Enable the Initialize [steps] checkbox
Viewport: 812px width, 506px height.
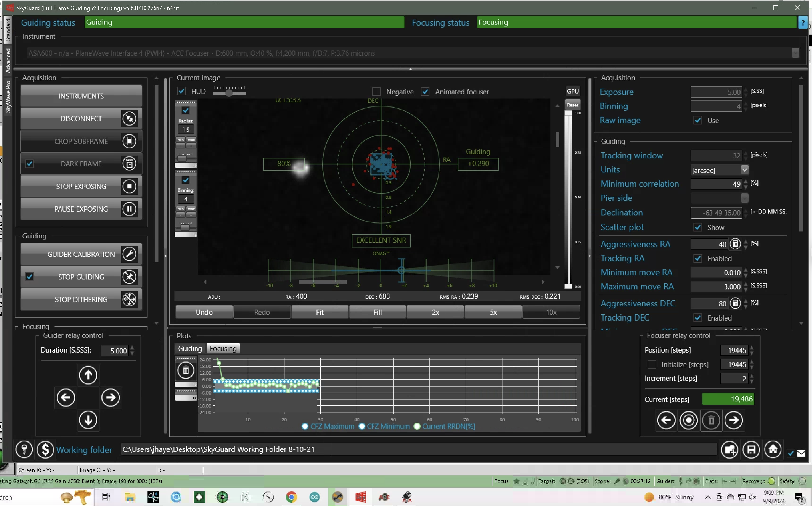(652, 364)
